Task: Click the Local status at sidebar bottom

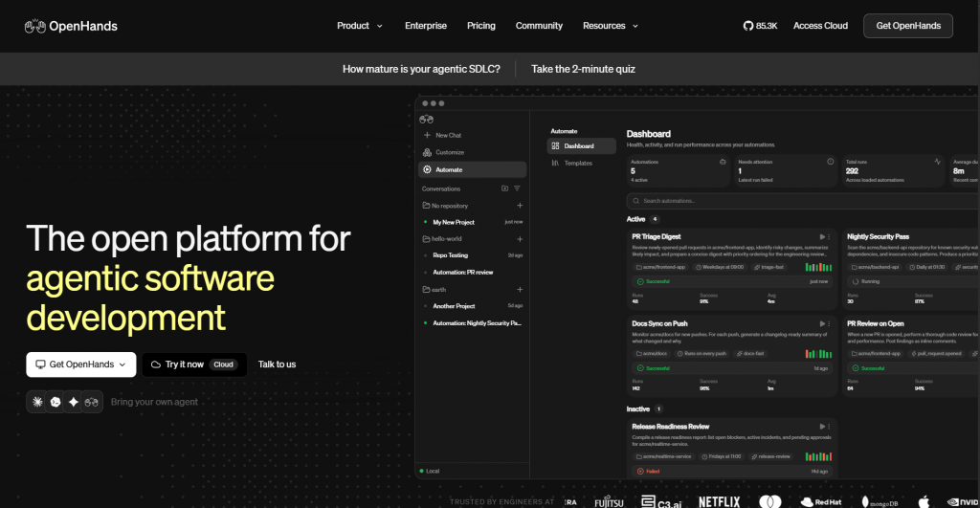Action: [430, 471]
